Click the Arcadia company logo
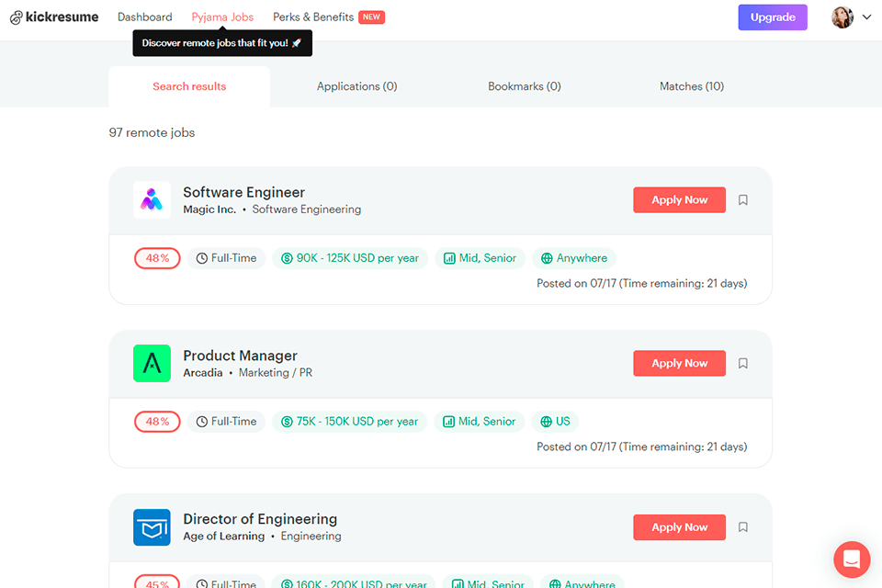882x588 pixels. tap(152, 364)
